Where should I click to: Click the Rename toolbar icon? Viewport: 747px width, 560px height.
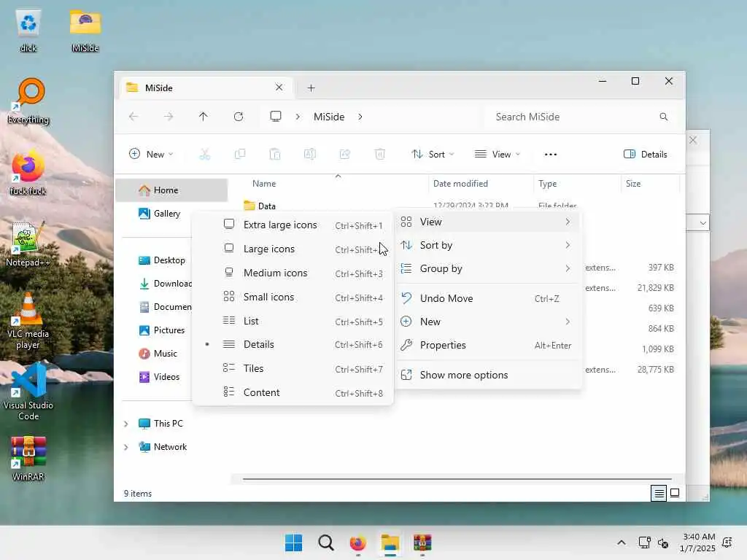309,155
